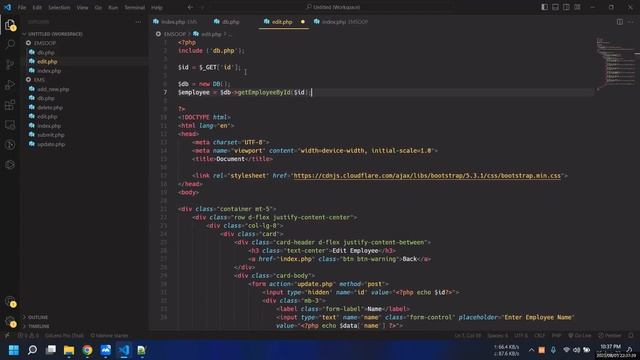This screenshot has height=360, width=640.
Task: Click the CRLF line ending indicator
Action: (x=539, y=336)
